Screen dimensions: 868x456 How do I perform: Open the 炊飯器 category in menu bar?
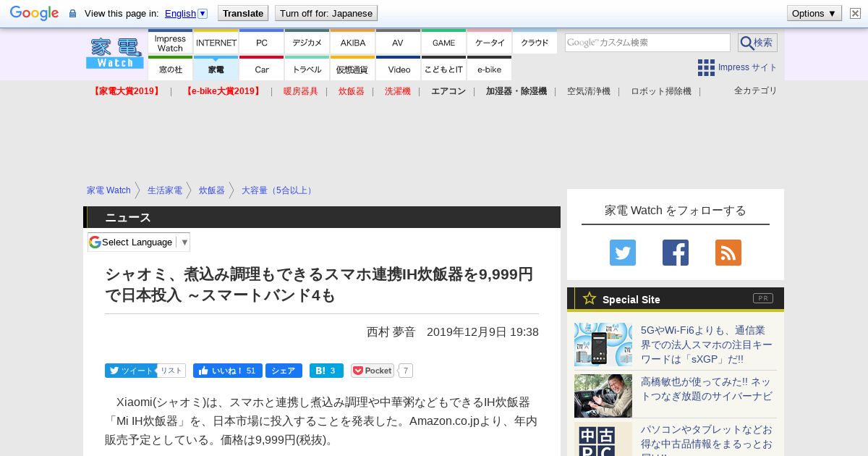[x=352, y=91]
